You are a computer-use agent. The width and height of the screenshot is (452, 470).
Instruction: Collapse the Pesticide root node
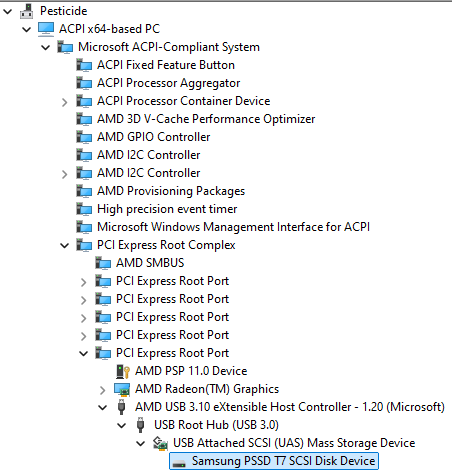(7, 12)
